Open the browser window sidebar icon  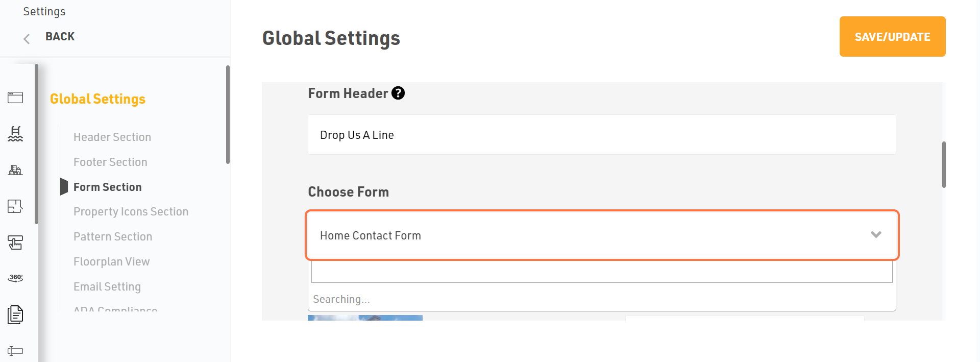click(x=15, y=98)
